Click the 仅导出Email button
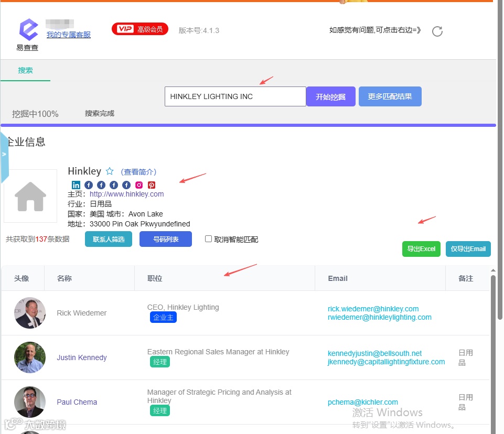504x434 pixels. [468, 248]
